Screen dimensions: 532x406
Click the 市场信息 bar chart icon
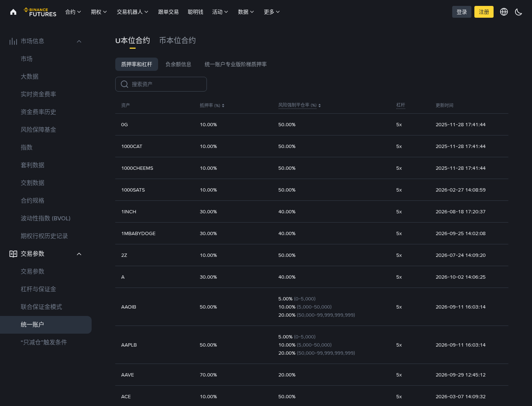point(13,41)
